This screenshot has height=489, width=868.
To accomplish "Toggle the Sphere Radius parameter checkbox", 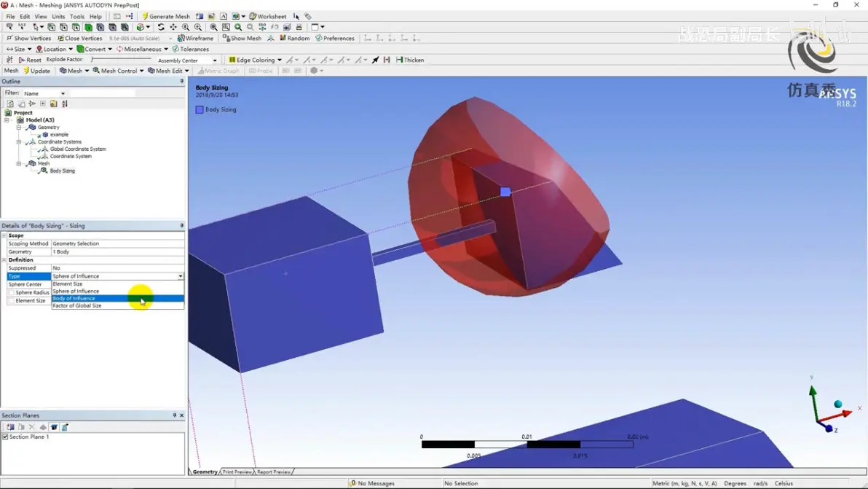I will pyautogui.click(x=11, y=292).
